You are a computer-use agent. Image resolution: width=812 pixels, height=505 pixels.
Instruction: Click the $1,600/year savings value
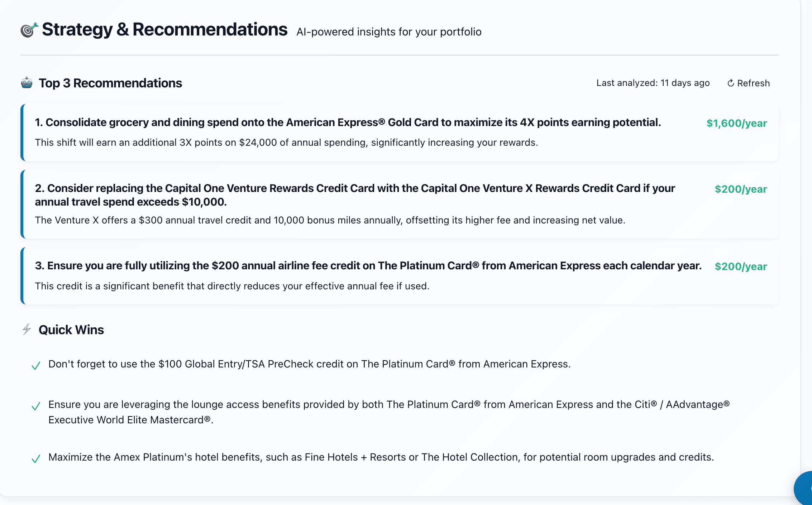pyautogui.click(x=736, y=123)
